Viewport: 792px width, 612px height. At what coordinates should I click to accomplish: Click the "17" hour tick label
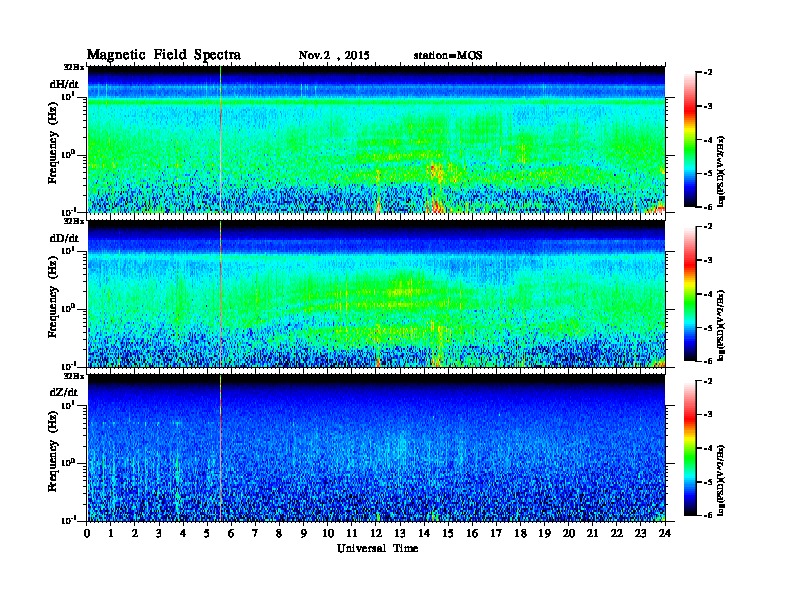(x=497, y=534)
